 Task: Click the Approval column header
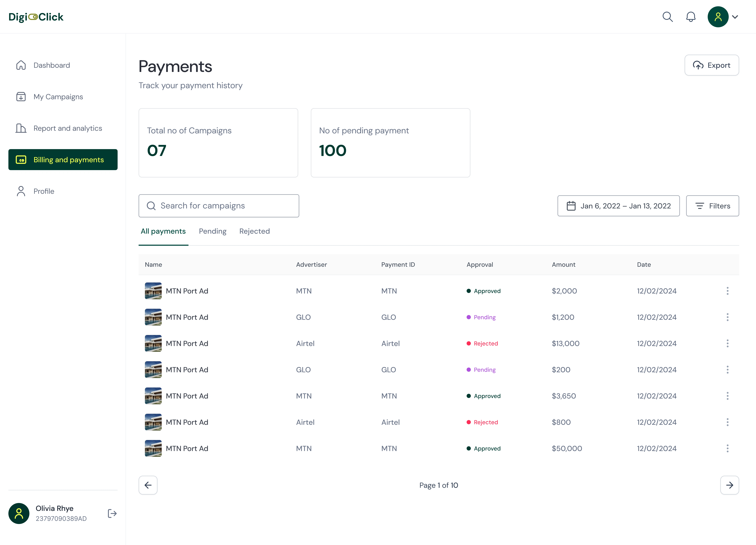480,265
